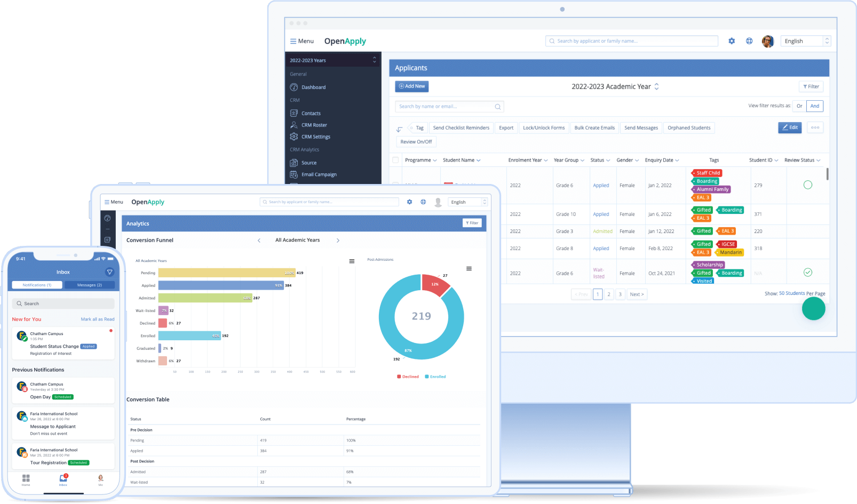This screenshot has width=857, height=504.
Task: Click Mark all as Read link
Action: click(98, 319)
